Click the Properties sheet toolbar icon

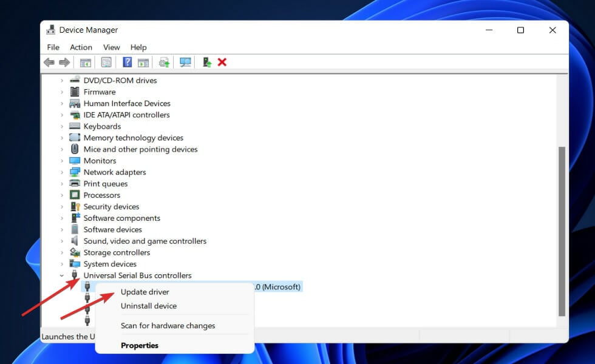click(106, 62)
